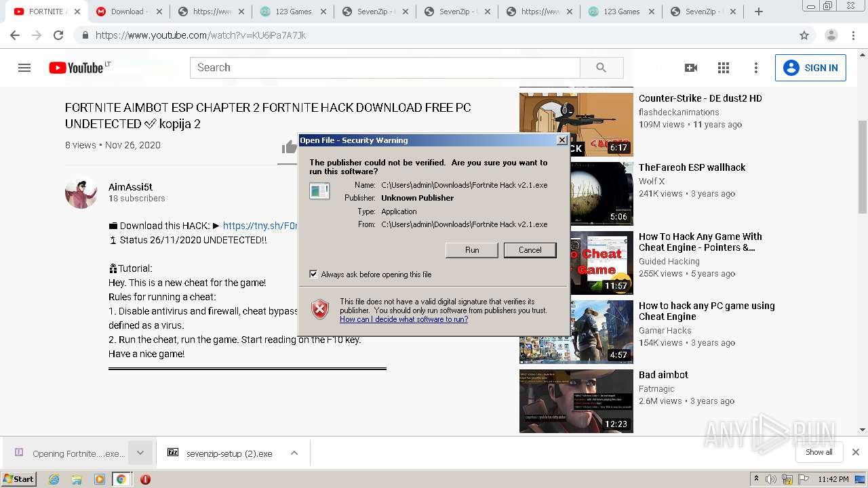868x488 pixels.
Task: Click Show all downloads button
Action: pos(818,452)
